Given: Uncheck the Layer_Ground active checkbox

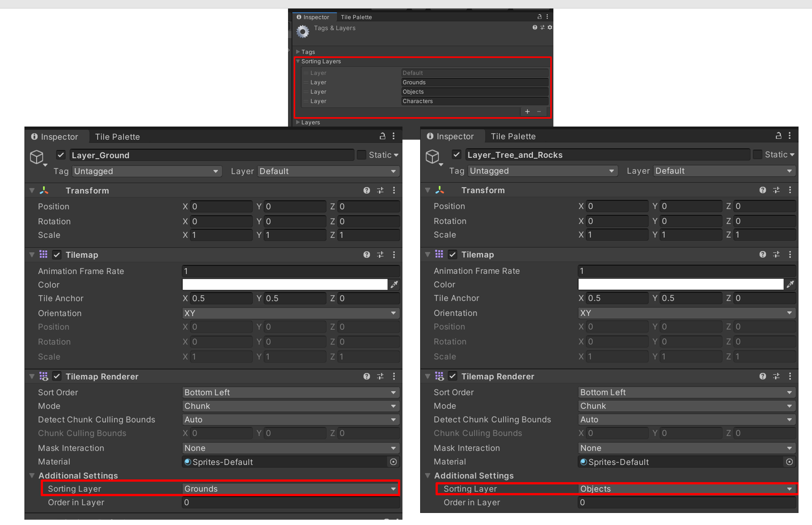Looking at the screenshot, I should 61,155.
